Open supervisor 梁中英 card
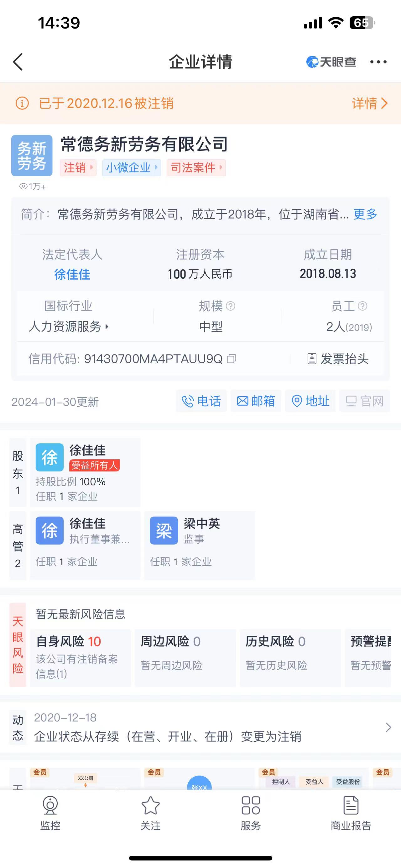 (199, 545)
